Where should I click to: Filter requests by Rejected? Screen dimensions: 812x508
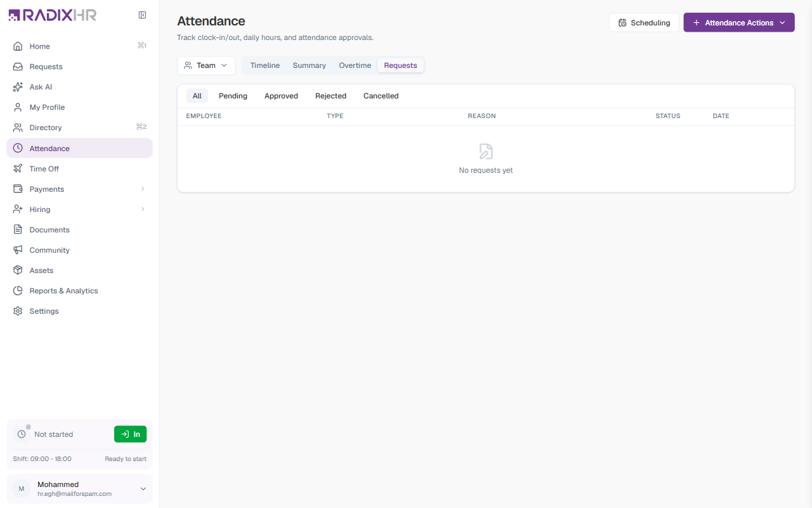coord(331,96)
